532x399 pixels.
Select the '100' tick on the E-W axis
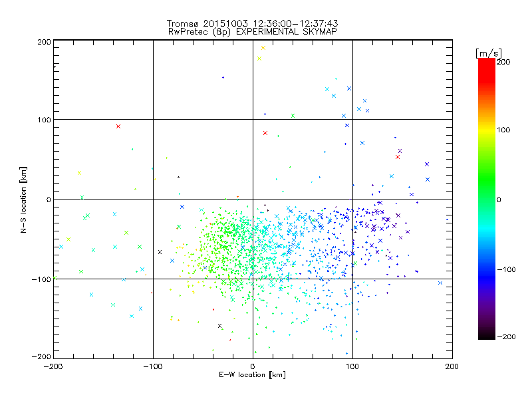coord(352,366)
